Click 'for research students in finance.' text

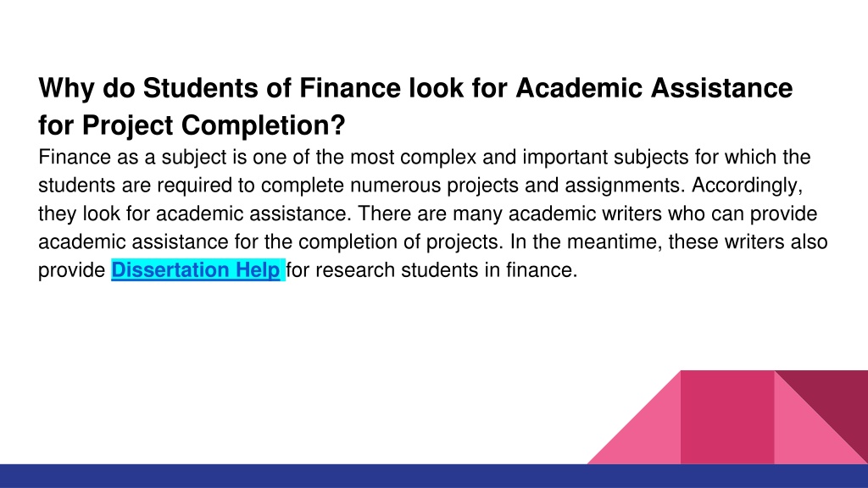431,270
